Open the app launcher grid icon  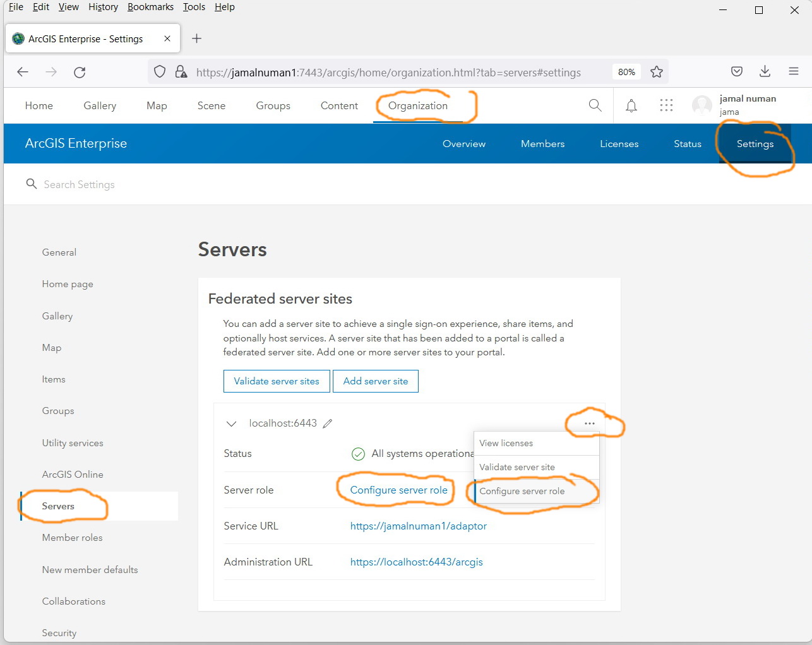[666, 105]
